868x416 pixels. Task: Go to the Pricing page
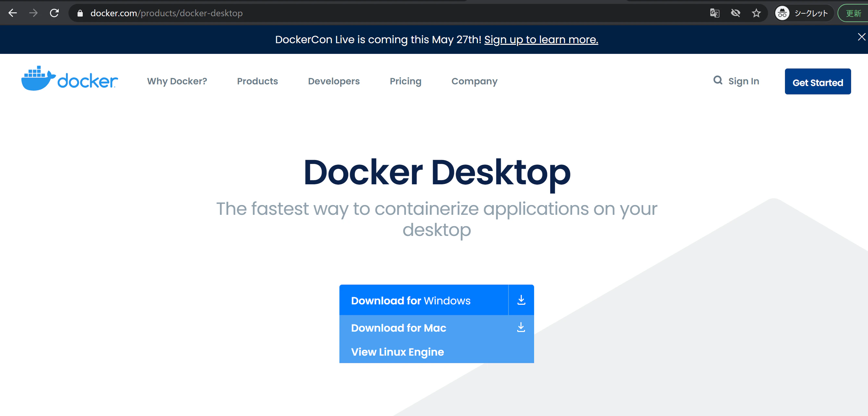(x=405, y=81)
